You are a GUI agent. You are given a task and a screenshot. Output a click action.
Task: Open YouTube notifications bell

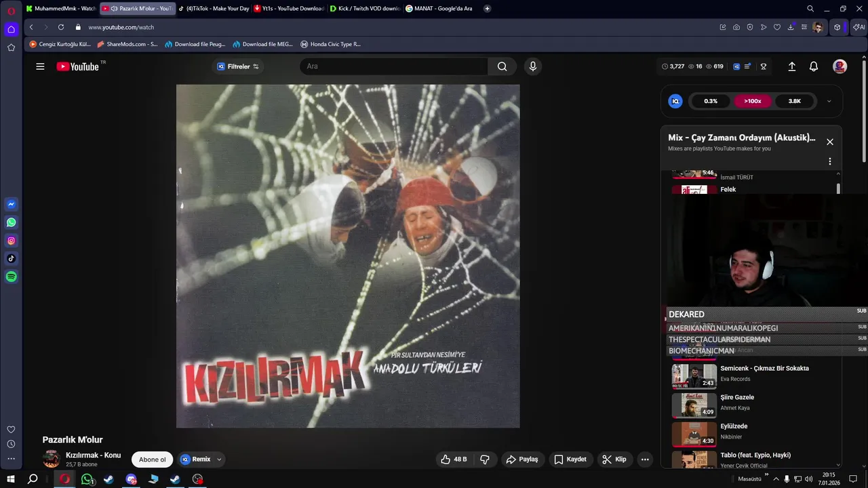click(x=814, y=66)
